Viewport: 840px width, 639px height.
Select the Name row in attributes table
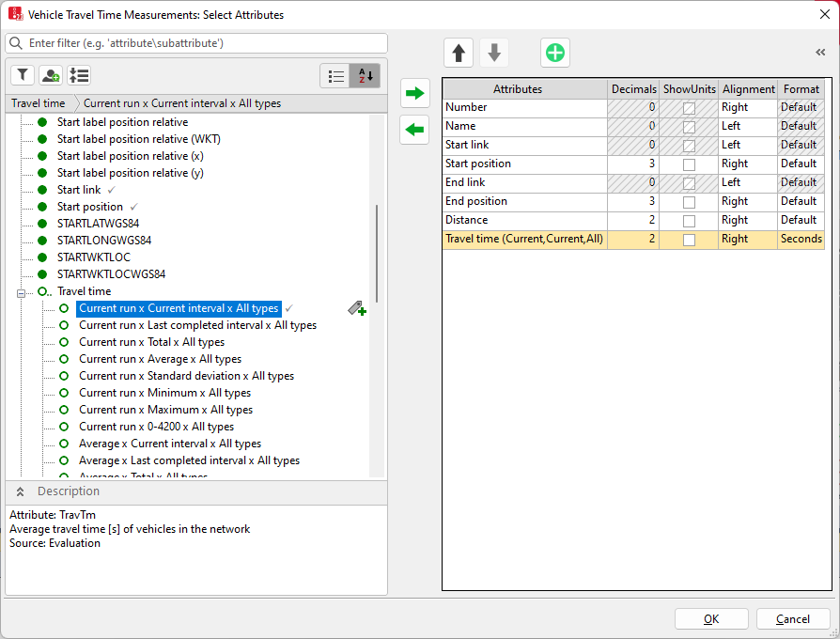click(633, 127)
